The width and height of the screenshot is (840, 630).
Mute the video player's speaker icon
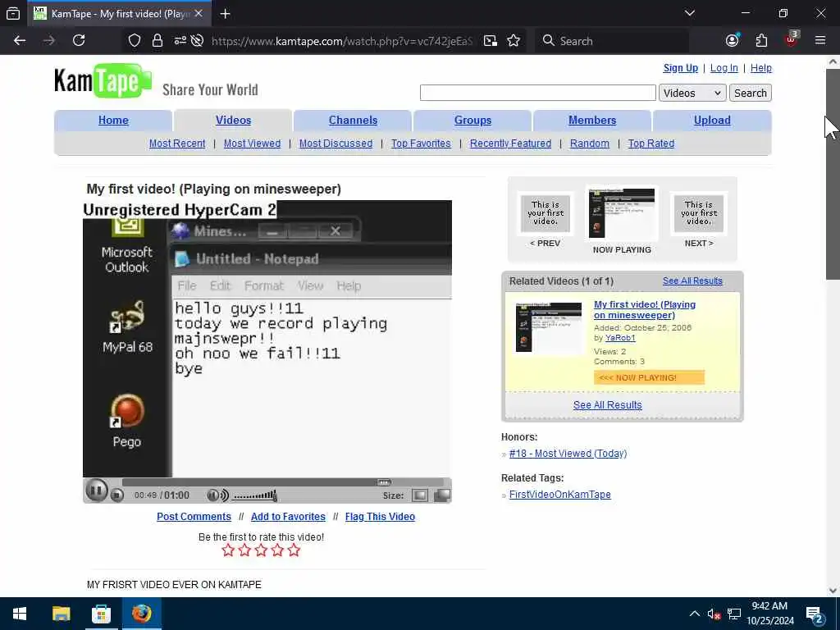pyautogui.click(x=217, y=495)
